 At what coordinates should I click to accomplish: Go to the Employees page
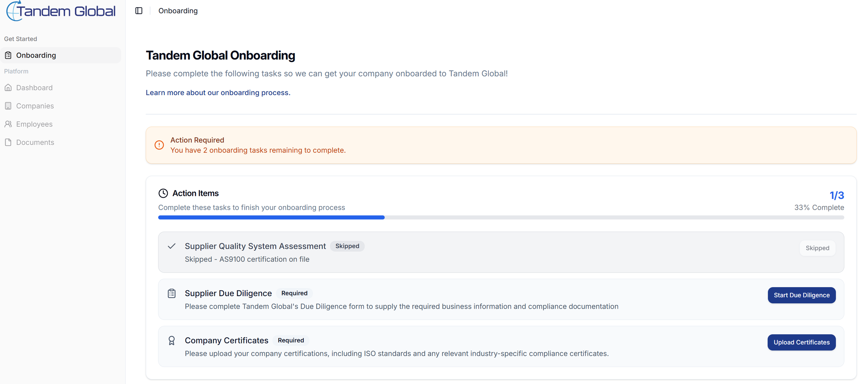(x=34, y=124)
